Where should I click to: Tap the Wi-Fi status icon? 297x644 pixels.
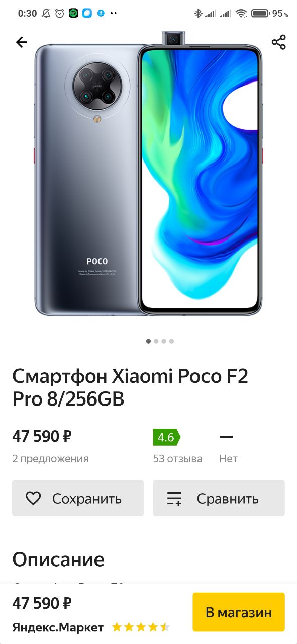[x=241, y=14]
